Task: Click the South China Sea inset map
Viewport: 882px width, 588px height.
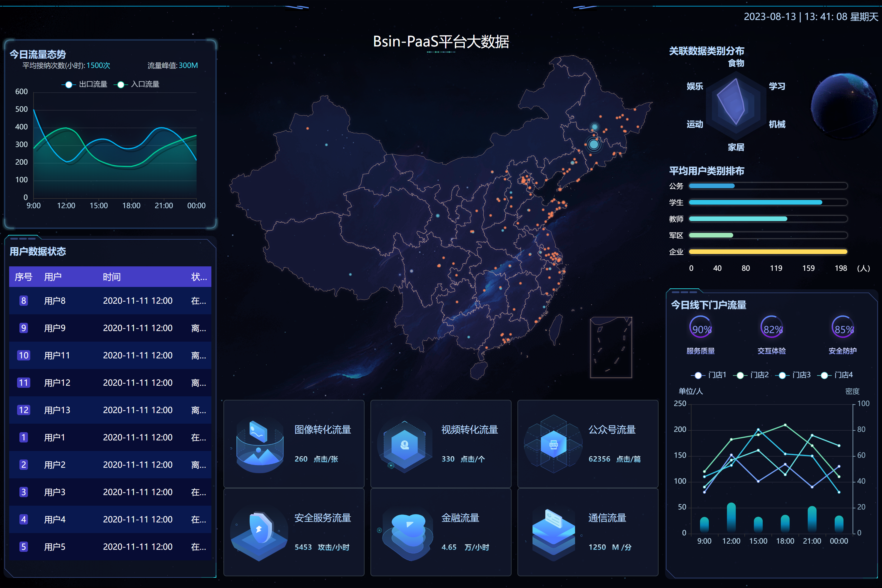Action: coord(611,347)
